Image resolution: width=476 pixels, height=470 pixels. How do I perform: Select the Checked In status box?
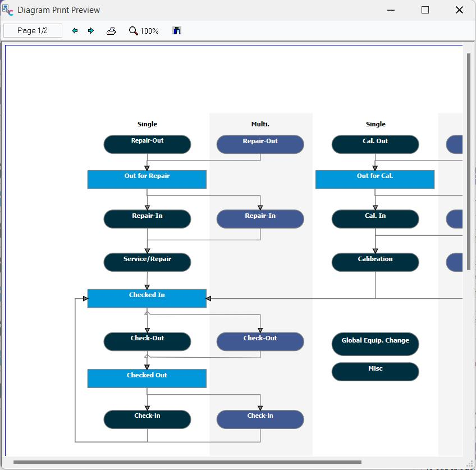point(147,299)
